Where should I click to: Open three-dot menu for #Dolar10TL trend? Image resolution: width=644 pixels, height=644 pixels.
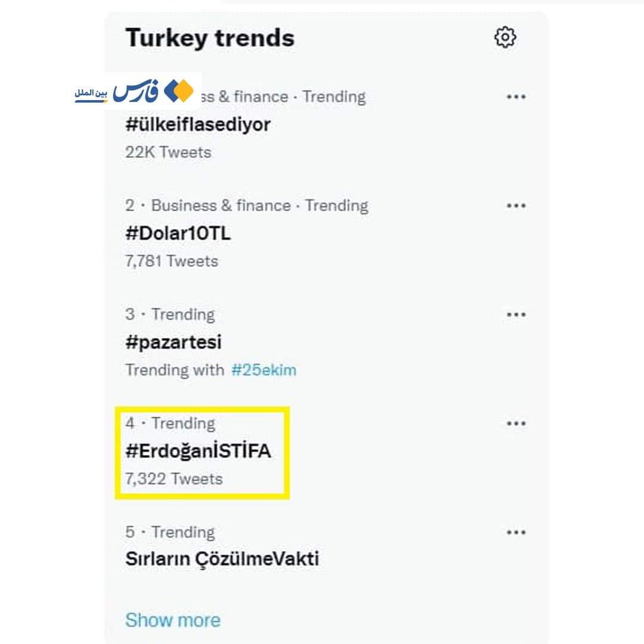coord(516,206)
